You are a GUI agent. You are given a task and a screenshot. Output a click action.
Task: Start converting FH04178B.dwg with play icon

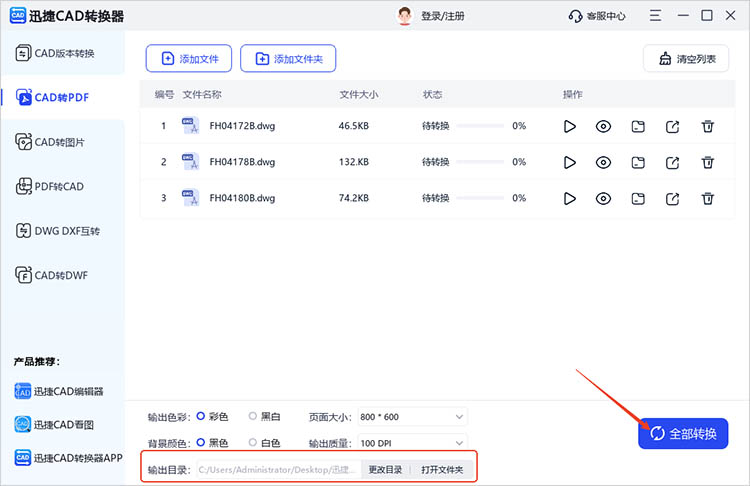coord(569,163)
